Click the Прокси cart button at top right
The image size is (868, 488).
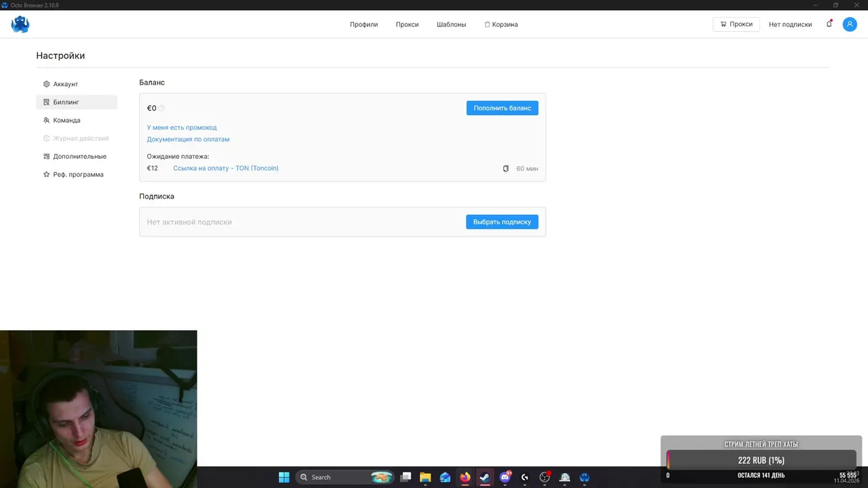pyautogui.click(x=736, y=24)
